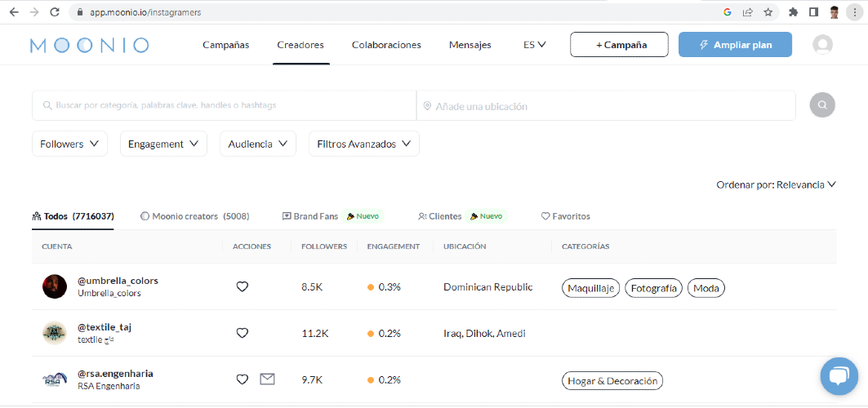Open the Campañas menu
868x408 pixels.
point(226,45)
